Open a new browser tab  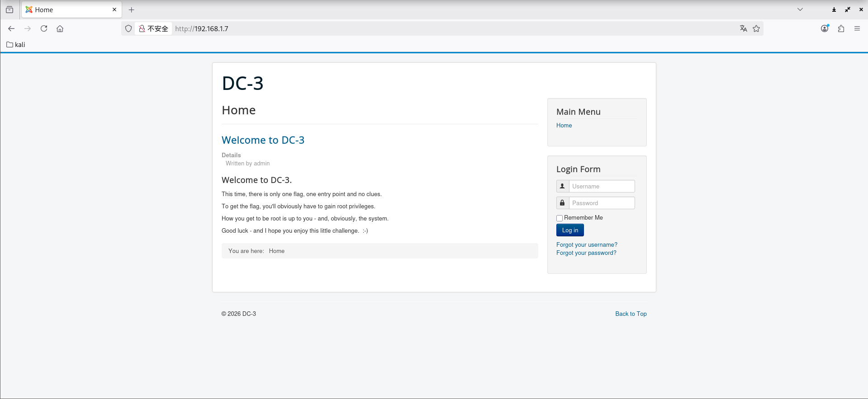pos(131,9)
